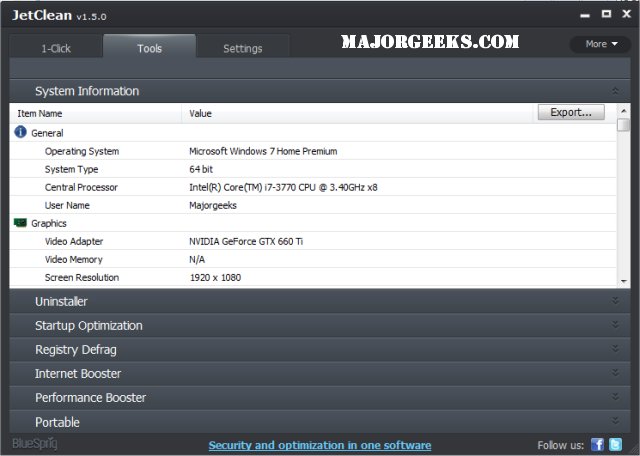Select the Video Memory row
The image size is (640, 456).
[313, 259]
